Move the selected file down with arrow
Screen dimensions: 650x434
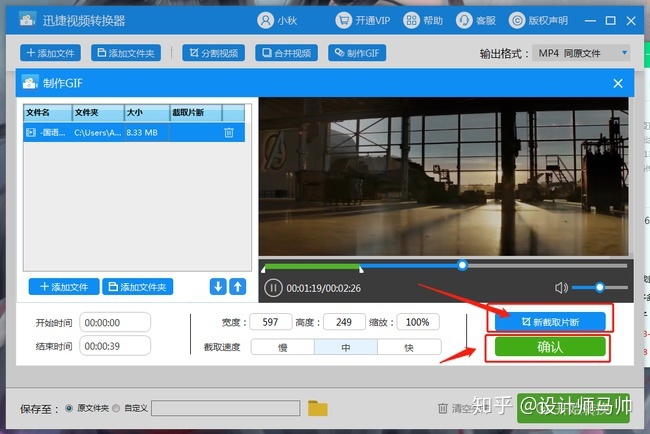point(218,286)
